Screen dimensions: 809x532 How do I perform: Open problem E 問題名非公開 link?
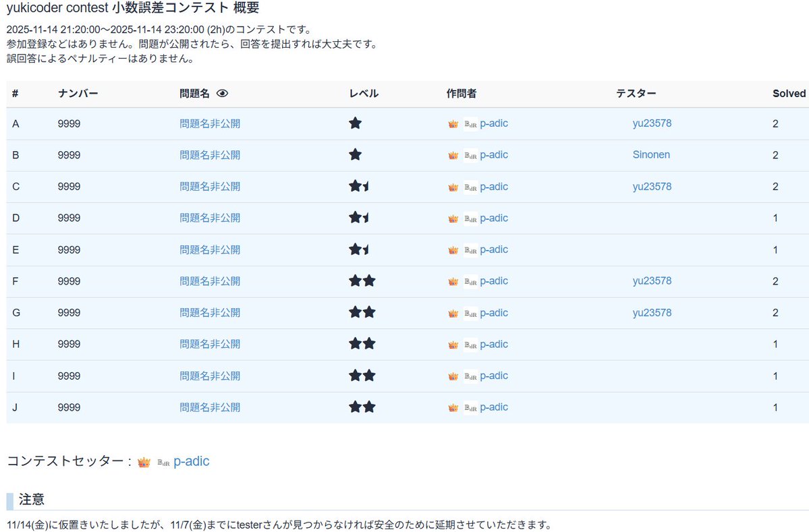coord(209,250)
